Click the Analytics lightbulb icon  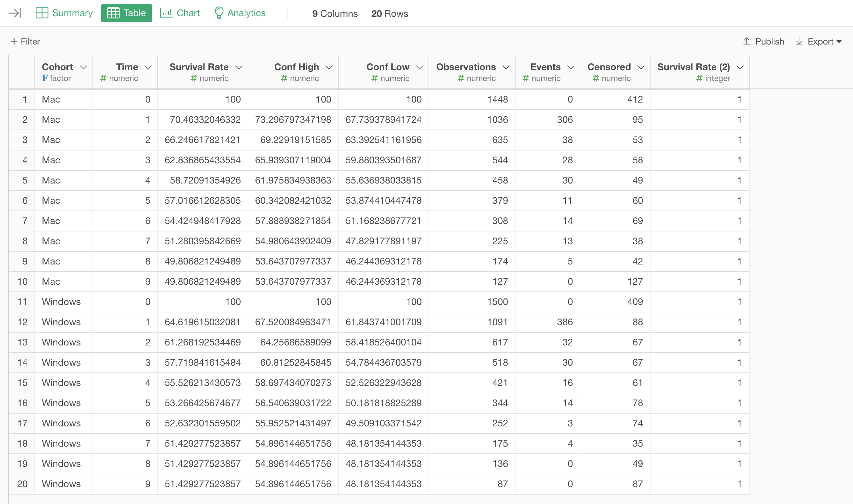[x=219, y=13]
